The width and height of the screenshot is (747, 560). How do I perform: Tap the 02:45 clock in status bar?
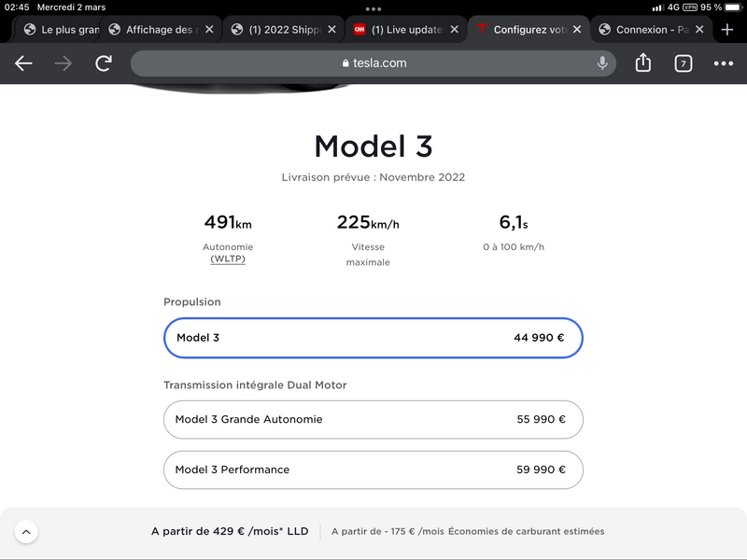click(x=17, y=7)
